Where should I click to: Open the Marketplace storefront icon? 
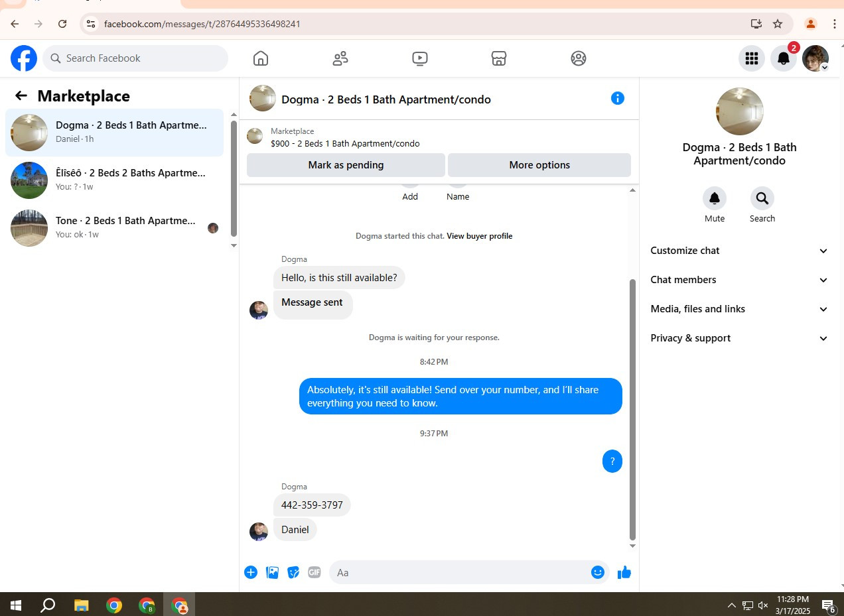499,58
